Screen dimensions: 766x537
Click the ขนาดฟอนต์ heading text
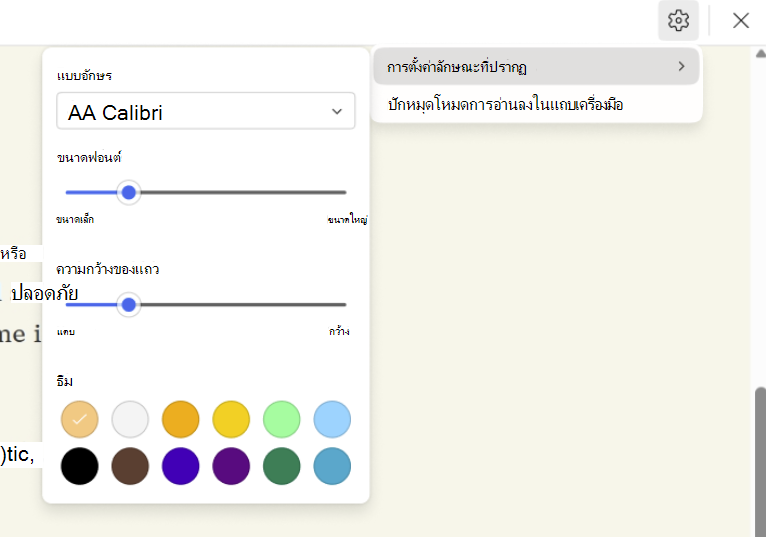89,157
